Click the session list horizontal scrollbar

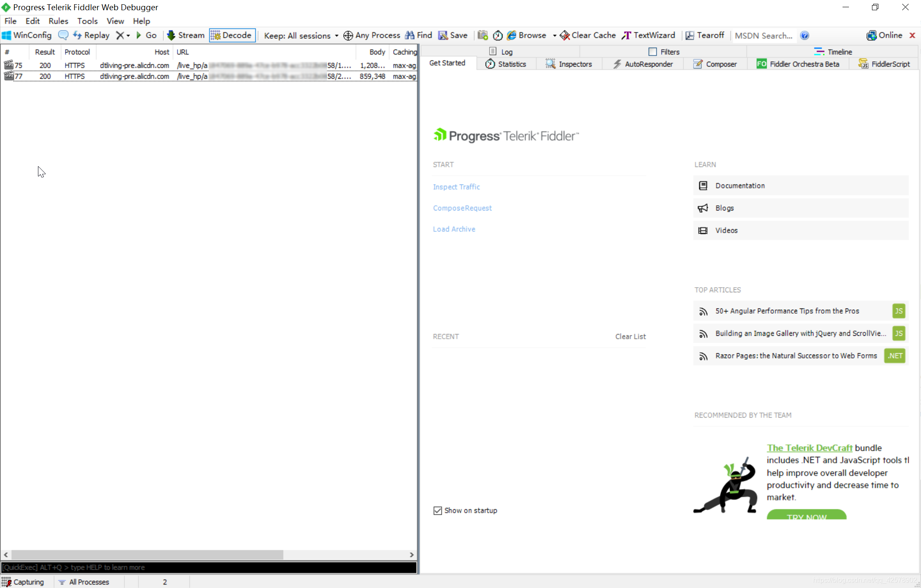tap(147, 554)
